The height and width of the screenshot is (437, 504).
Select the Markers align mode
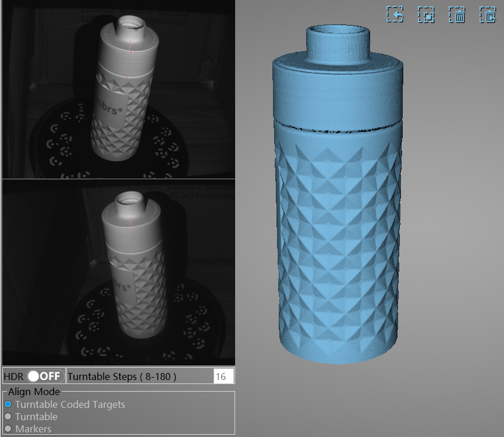8,429
